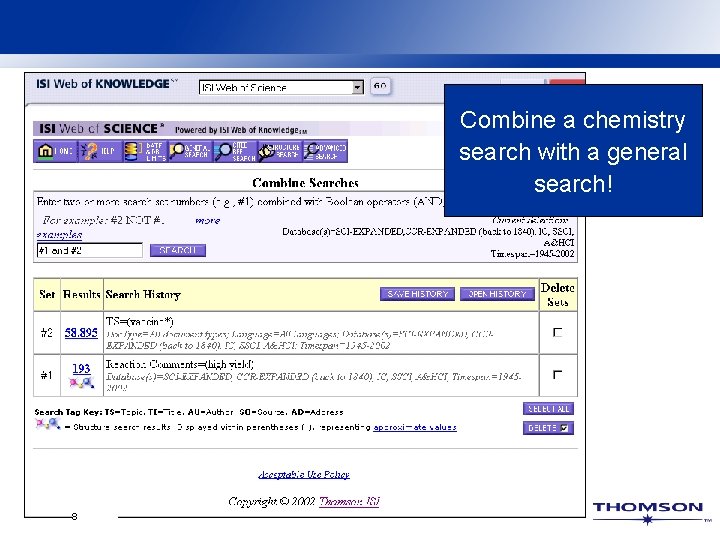The height and width of the screenshot is (540, 720).
Task: Open 58,895 results link
Action: click(81, 332)
